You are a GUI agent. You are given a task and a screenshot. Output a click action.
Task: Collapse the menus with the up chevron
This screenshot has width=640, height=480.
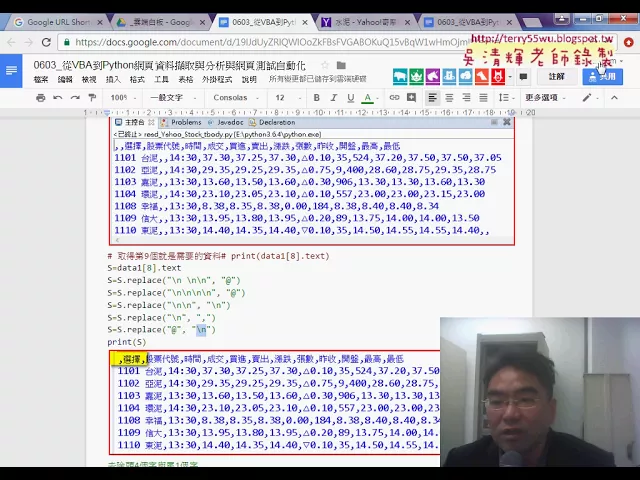pos(614,98)
